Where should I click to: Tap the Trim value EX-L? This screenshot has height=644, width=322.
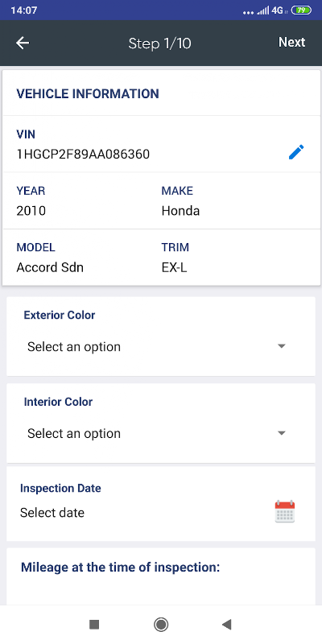[175, 268]
